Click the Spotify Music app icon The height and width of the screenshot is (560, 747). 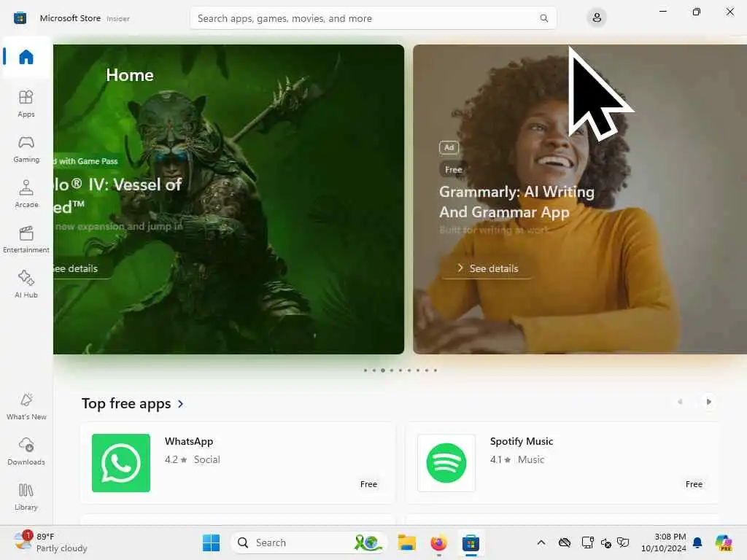[x=446, y=463]
